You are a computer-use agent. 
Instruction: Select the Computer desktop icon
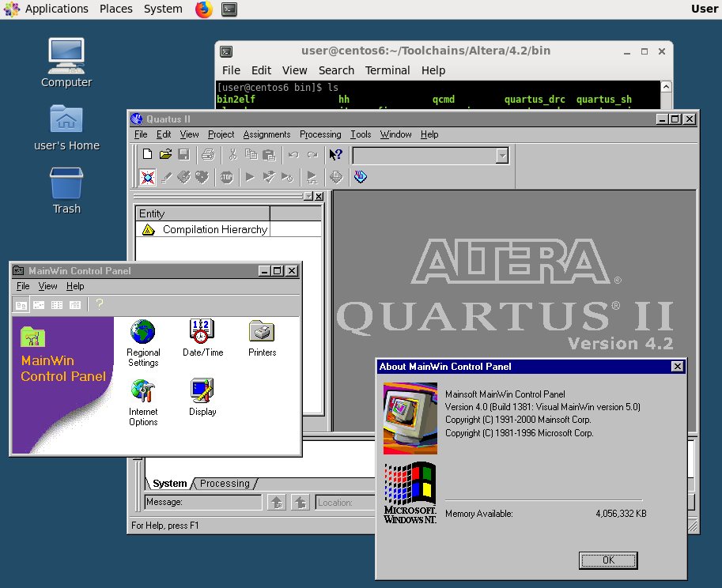(x=66, y=63)
